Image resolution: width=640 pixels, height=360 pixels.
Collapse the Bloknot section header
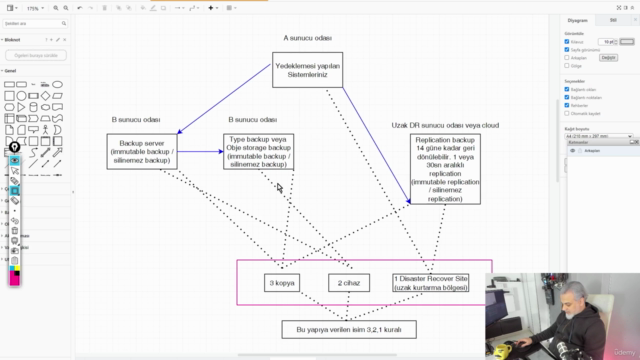[x=11, y=40]
